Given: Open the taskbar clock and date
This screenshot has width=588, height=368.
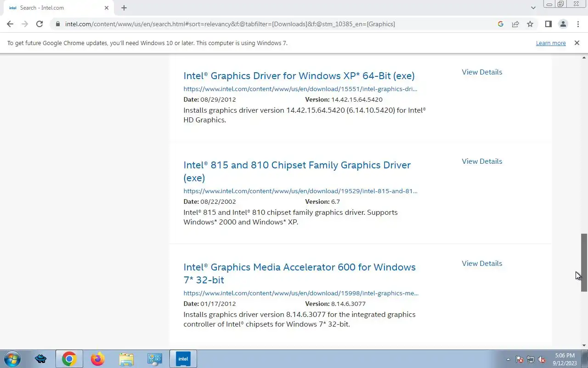Looking at the screenshot, I should point(565,359).
